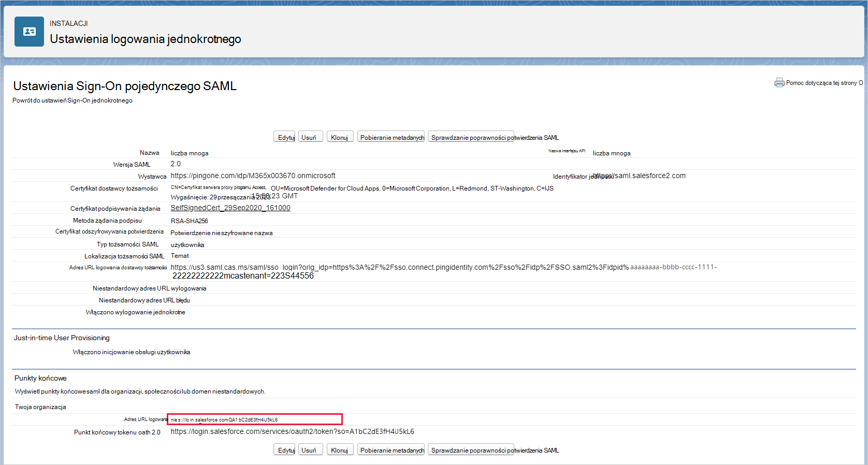Click the 'Włączono wylogowanie jednokrotne' label

click(136, 312)
